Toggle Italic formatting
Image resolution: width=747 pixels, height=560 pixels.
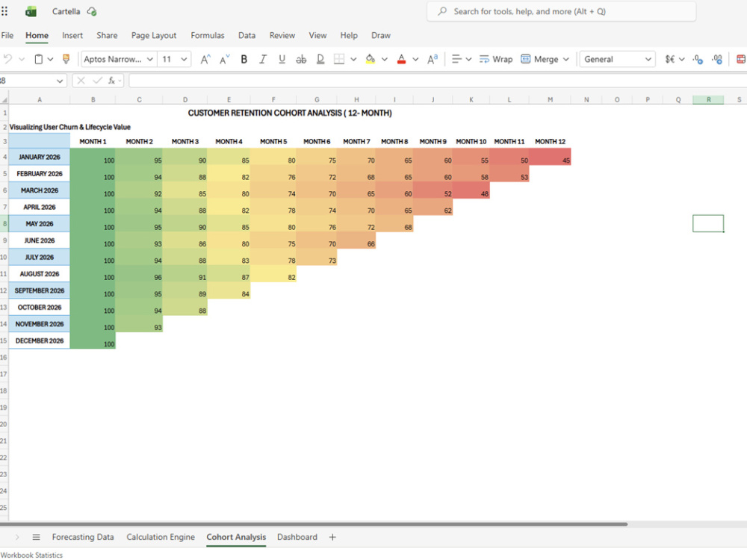click(263, 59)
